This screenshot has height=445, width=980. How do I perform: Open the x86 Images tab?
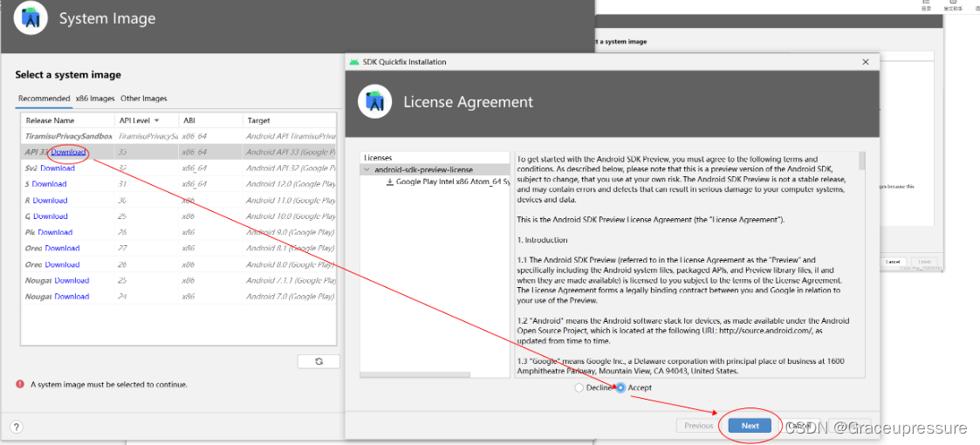click(x=95, y=99)
